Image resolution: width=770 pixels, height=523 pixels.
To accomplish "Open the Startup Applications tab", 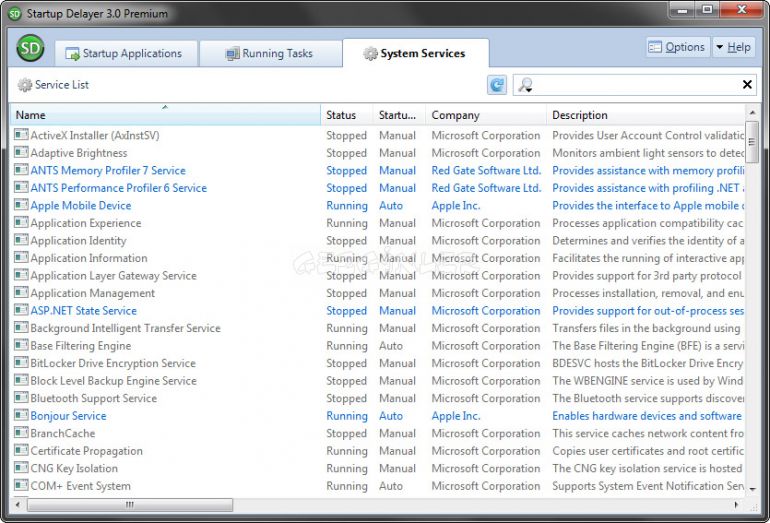I will click(x=126, y=54).
